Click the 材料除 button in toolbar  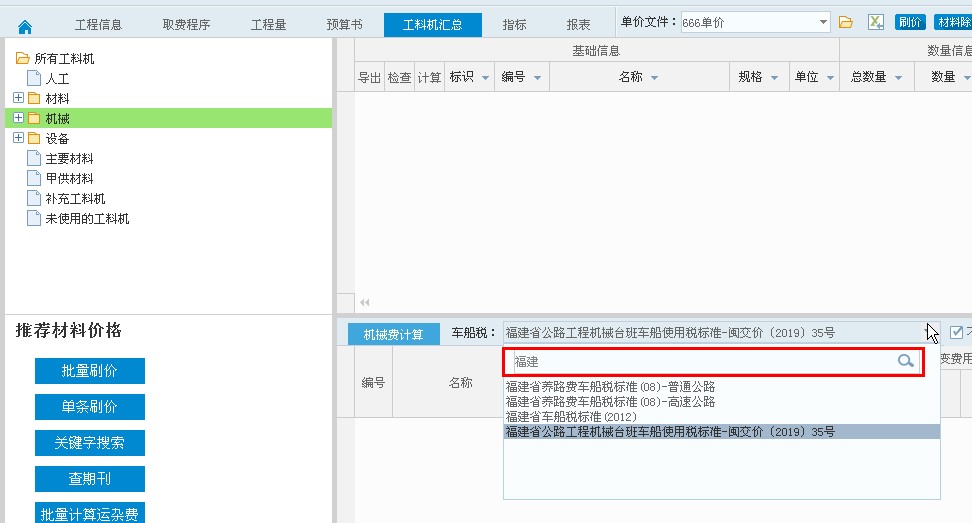coord(953,22)
